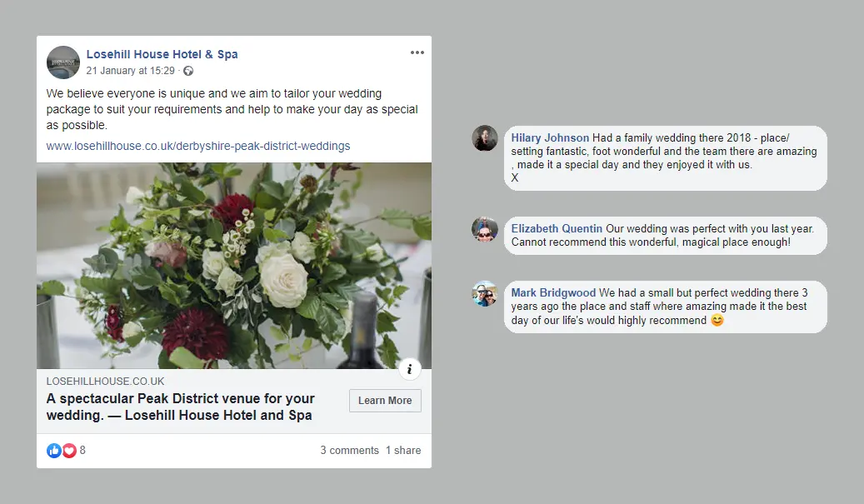Click the Losehill House profile picture

point(63,62)
